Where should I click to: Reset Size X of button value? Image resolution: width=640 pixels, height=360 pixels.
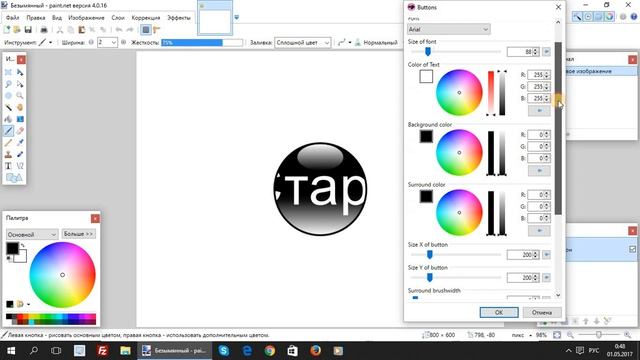(546, 255)
